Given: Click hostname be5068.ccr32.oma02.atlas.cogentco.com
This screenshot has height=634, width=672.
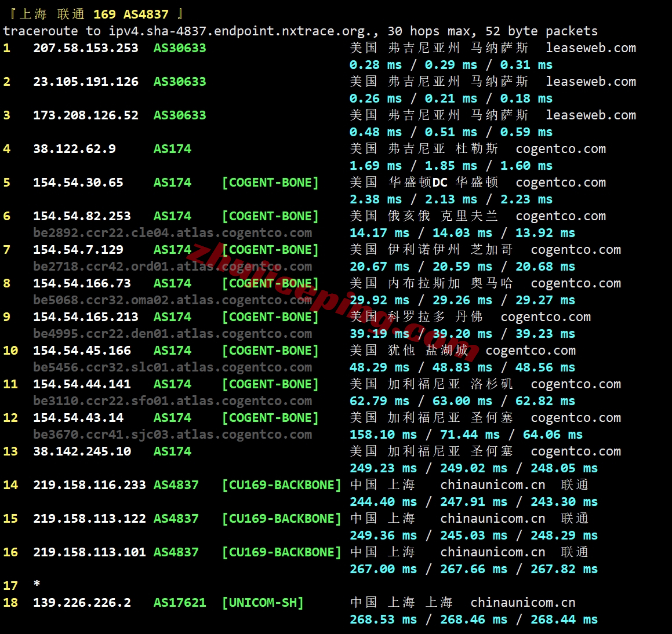Looking at the screenshot, I should [x=173, y=300].
